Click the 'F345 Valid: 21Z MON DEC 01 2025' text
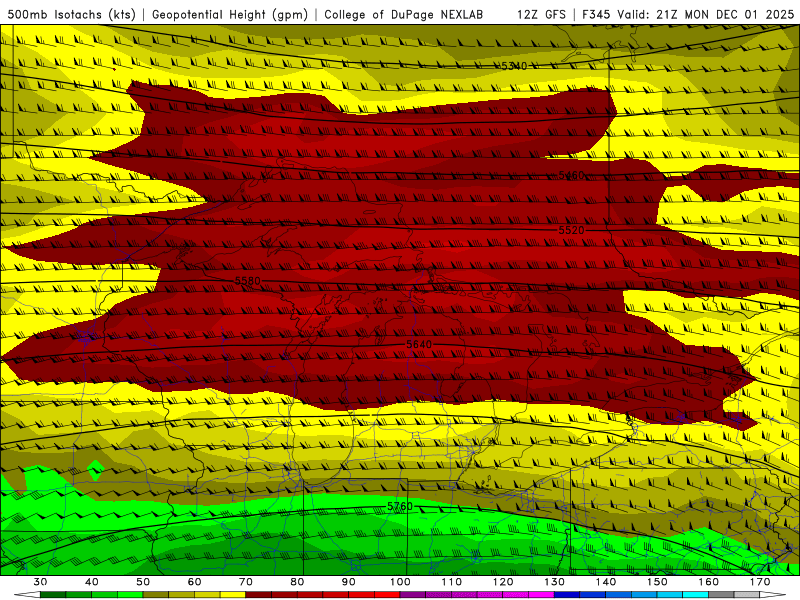Viewport: 800px width, 600px height. coord(688,15)
